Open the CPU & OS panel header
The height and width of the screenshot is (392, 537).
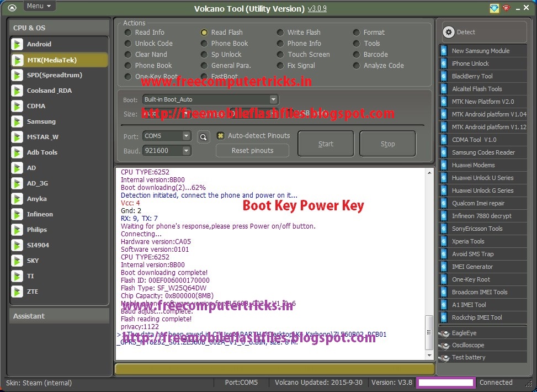coord(59,28)
